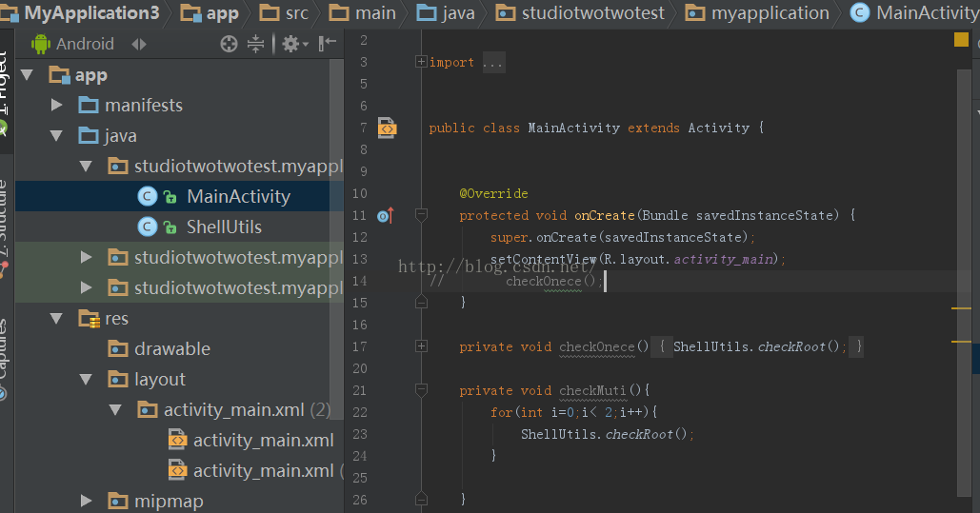This screenshot has width=980, height=513.
Task: Click Collapse All icon in Project panel
Action: coord(255,44)
